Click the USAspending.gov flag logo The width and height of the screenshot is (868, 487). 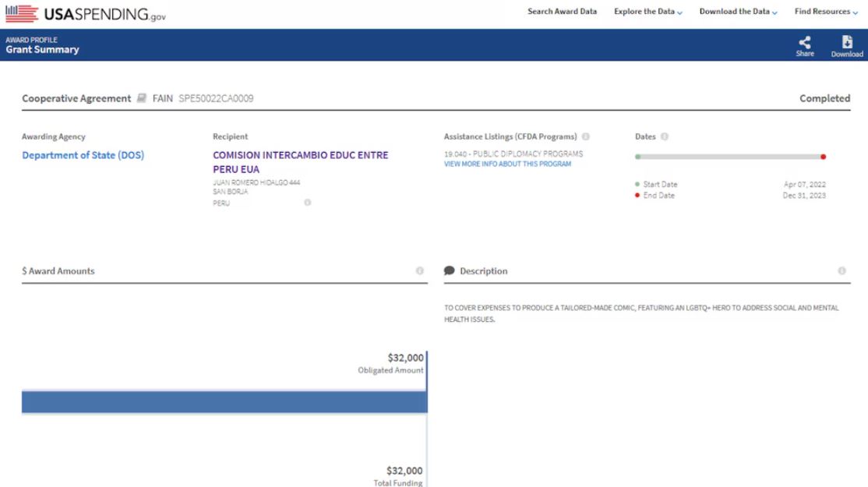(22, 13)
